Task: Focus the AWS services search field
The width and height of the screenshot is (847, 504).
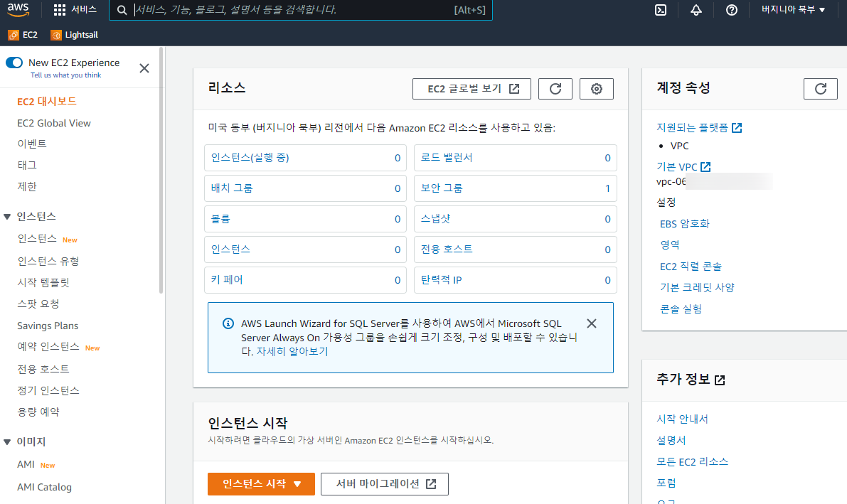Action: tap(300, 10)
